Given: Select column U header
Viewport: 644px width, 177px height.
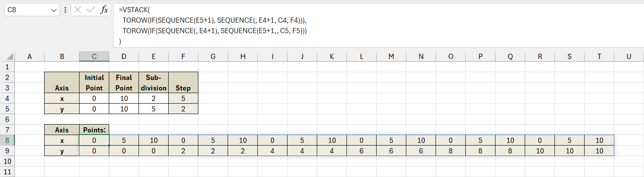Looking at the screenshot, I should coord(629,56).
